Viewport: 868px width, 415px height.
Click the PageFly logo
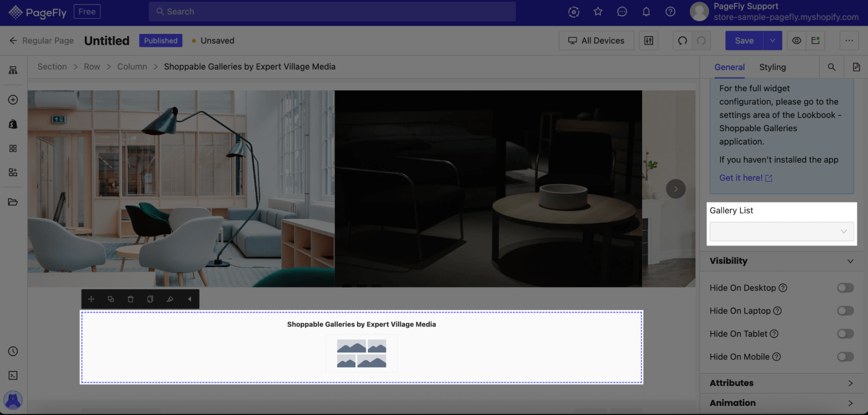pos(37,12)
